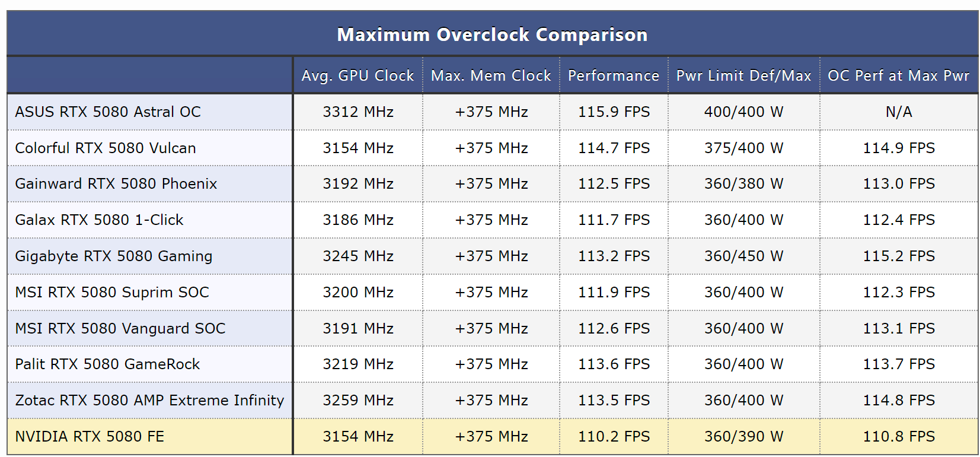980x457 pixels.
Task: Select the "110.2 FPS" performance value
Action: (x=614, y=436)
